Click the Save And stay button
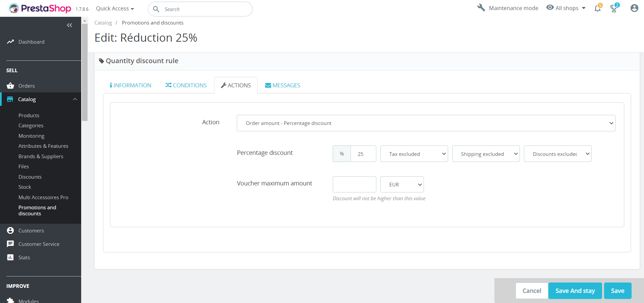 tap(575, 291)
